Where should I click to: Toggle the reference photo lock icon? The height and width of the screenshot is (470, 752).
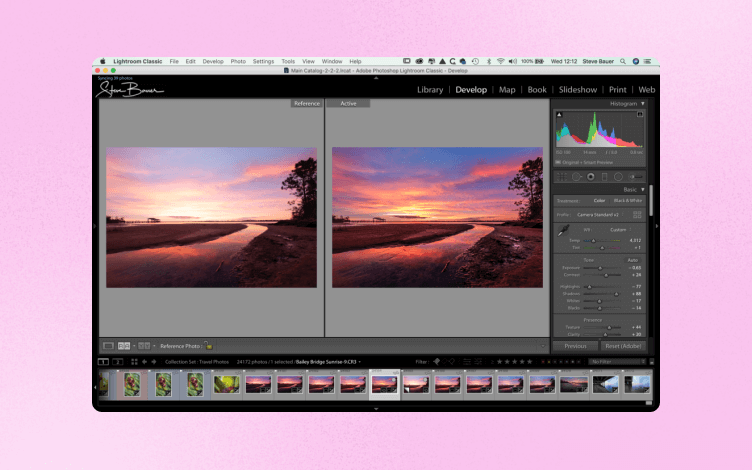(x=209, y=345)
